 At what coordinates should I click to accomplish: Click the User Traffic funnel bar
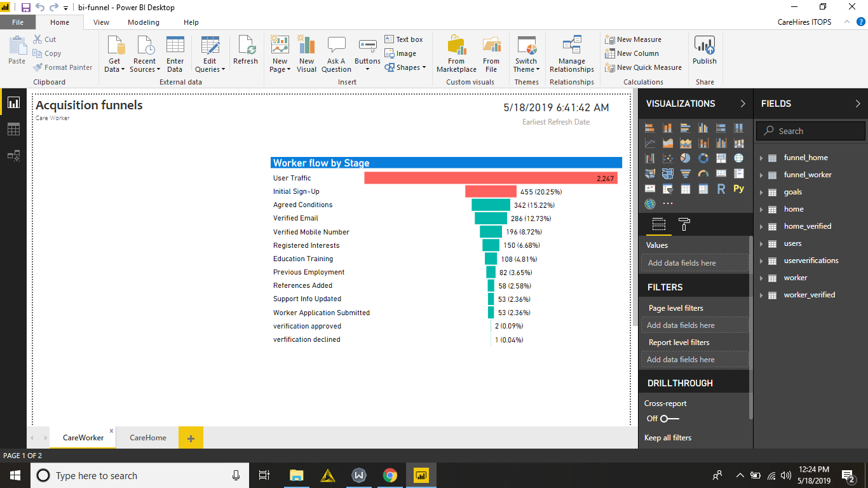point(491,178)
